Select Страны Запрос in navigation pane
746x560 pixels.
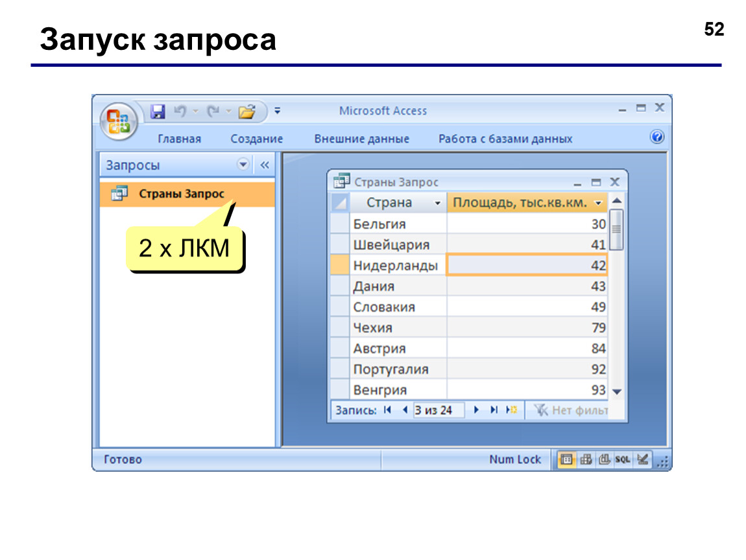(x=187, y=194)
